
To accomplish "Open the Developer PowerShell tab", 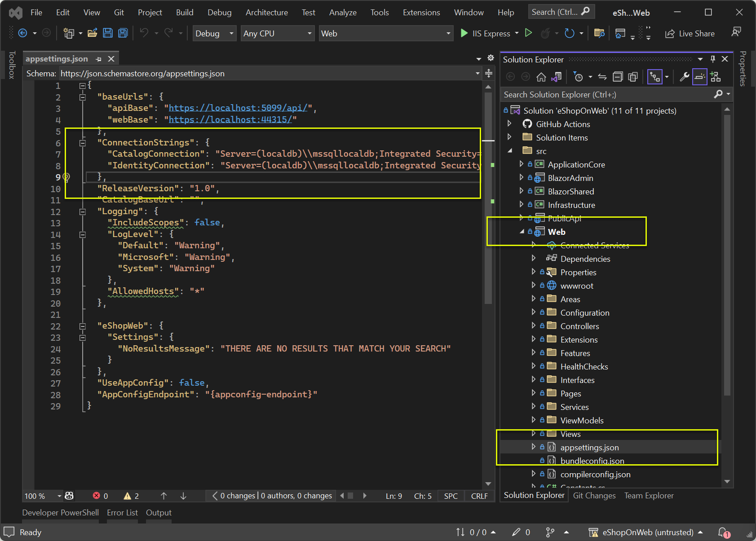I will pyautogui.click(x=61, y=513).
